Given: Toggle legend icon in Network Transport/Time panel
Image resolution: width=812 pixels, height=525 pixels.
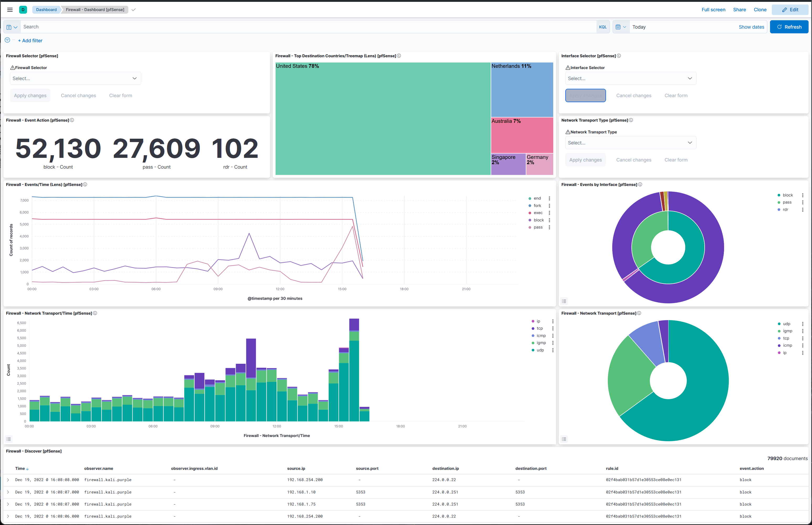Looking at the screenshot, I should tap(9, 439).
